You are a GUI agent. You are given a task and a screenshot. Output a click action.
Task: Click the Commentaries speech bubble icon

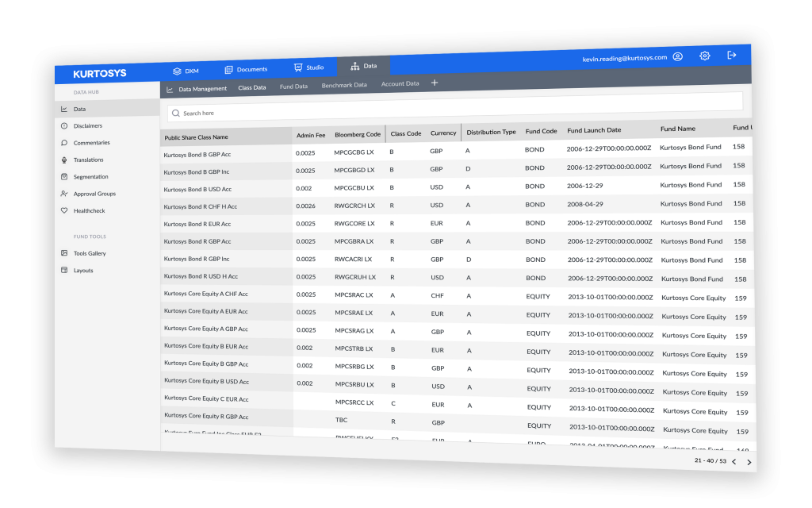click(64, 143)
